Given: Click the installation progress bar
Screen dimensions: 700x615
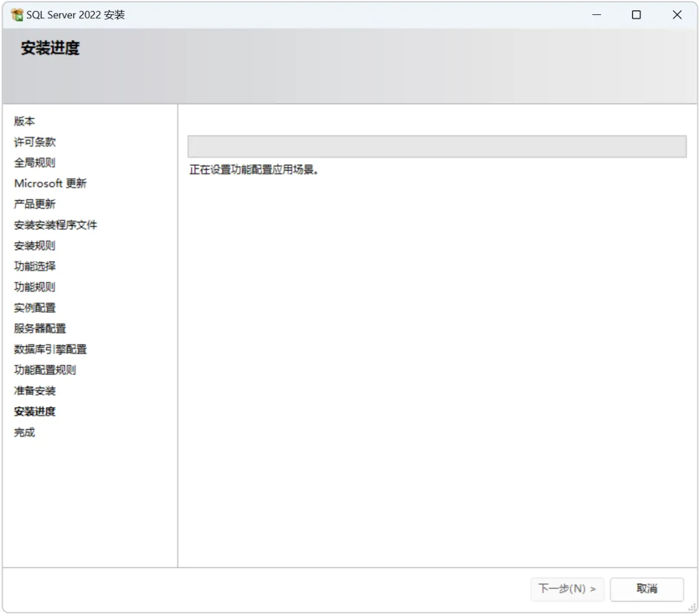Looking at the screenshot, I should [x=437, y=146].
